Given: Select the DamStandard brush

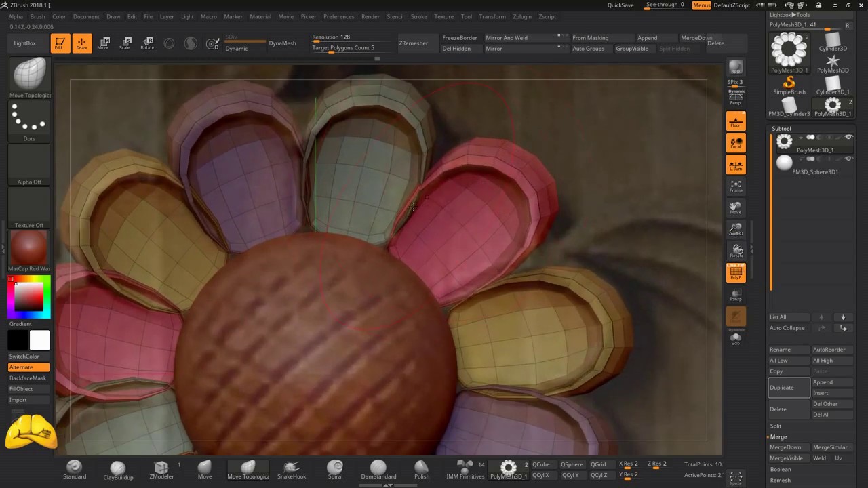Looking at the screenshot, I should click(378, 470).
